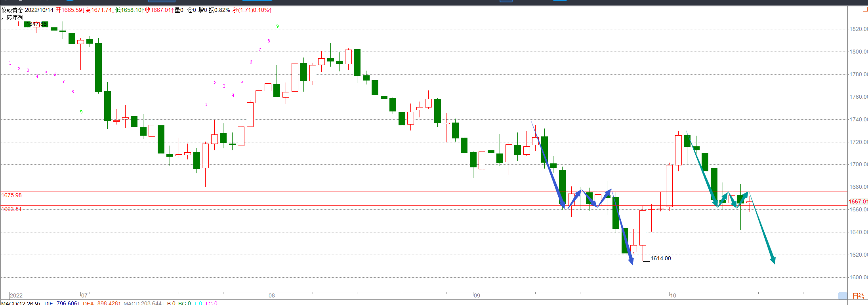Click the 1700 price axis label

(858, 164)
